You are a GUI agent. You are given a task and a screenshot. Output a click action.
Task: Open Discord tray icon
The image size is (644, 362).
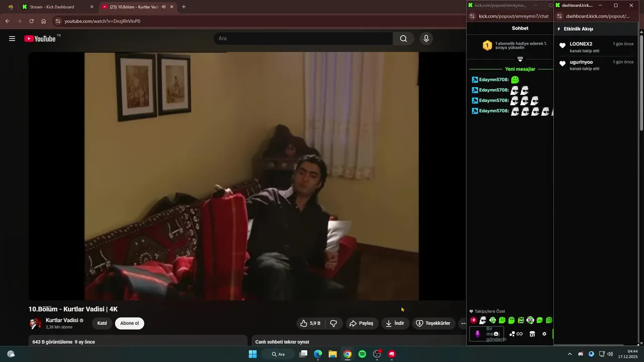[x=581, y=354]
